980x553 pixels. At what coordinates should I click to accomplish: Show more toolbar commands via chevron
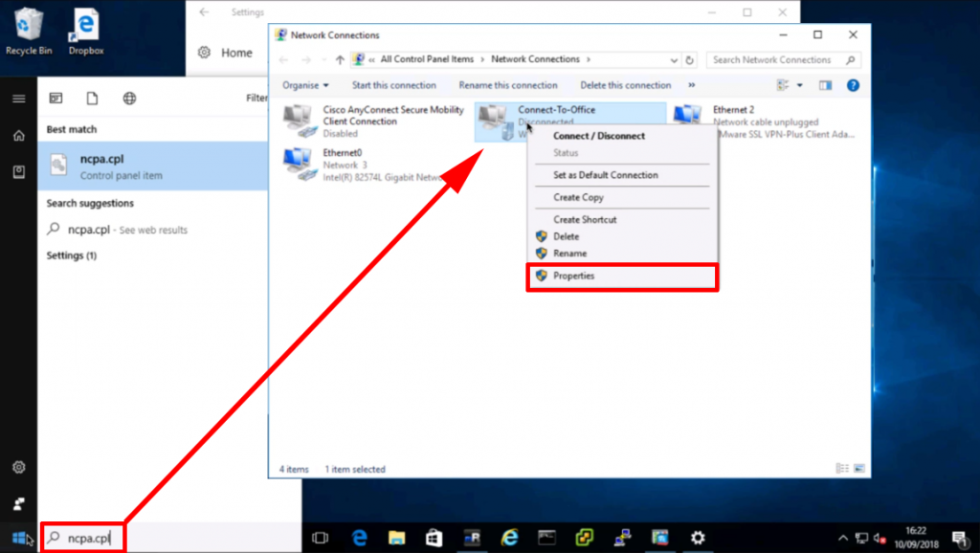click(691, 85)
